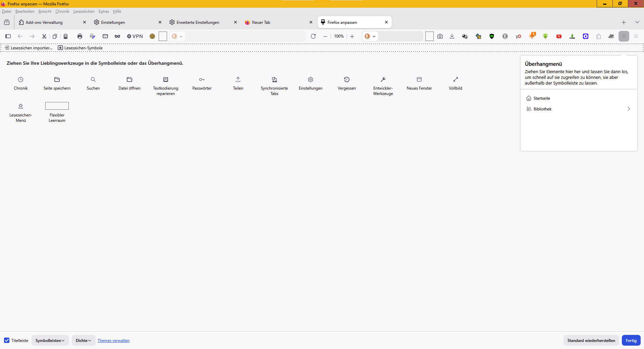Open the hamburger application menu
The height and width of the screenshot is (349, 644).
tap(636, 36)
